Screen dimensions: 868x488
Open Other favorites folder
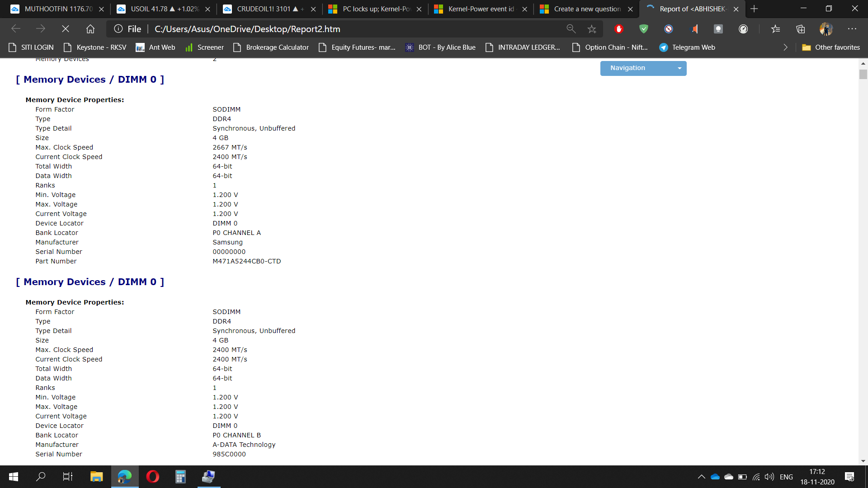831,47
